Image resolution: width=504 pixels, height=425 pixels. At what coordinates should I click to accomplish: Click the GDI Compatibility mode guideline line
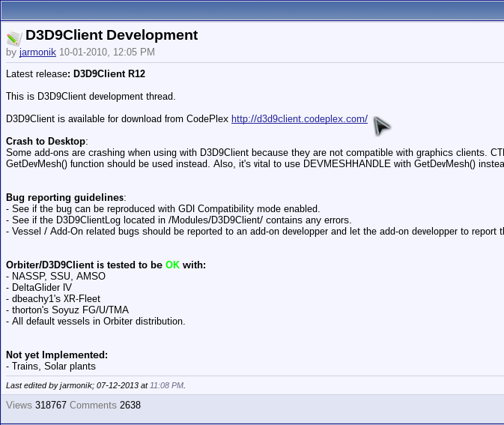[163, 209]
